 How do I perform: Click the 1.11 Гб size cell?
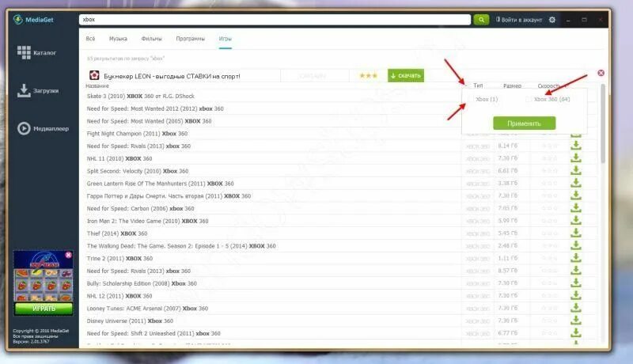point(507,258)
